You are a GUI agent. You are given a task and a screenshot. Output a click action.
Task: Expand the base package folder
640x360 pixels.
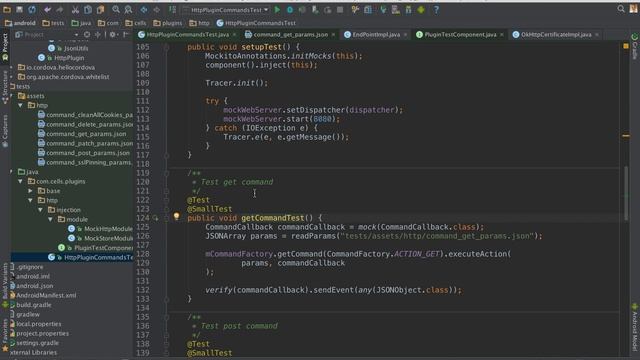(31, 191)
